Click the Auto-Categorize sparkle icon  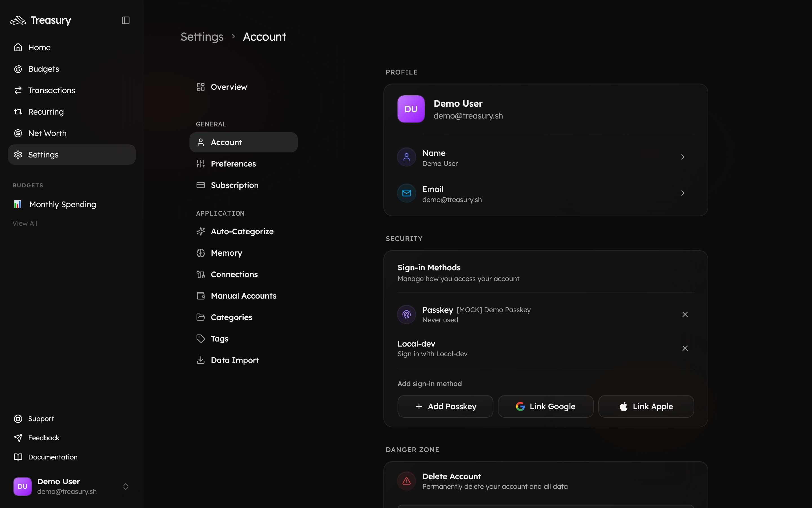201,231
